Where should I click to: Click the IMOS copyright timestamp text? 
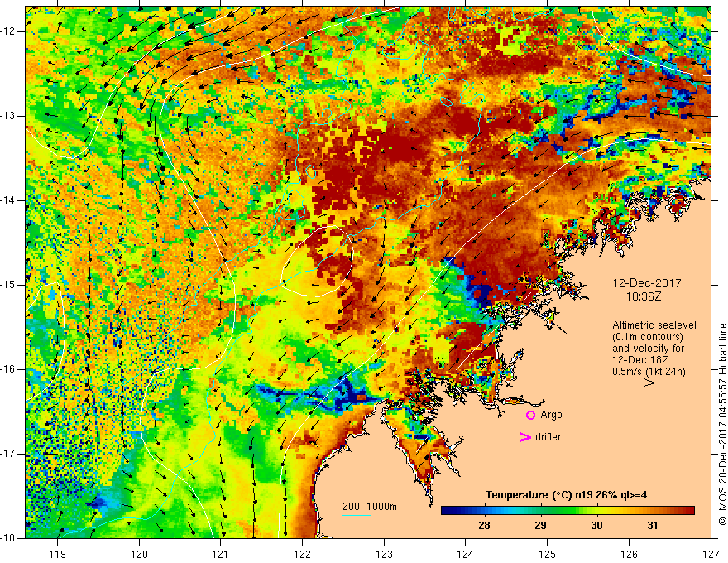(x=722, y=424)
